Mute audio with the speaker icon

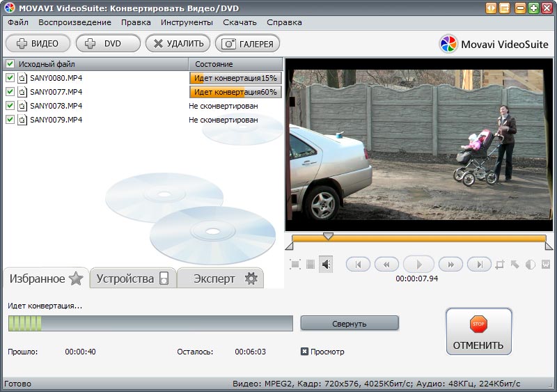(326, 265)
